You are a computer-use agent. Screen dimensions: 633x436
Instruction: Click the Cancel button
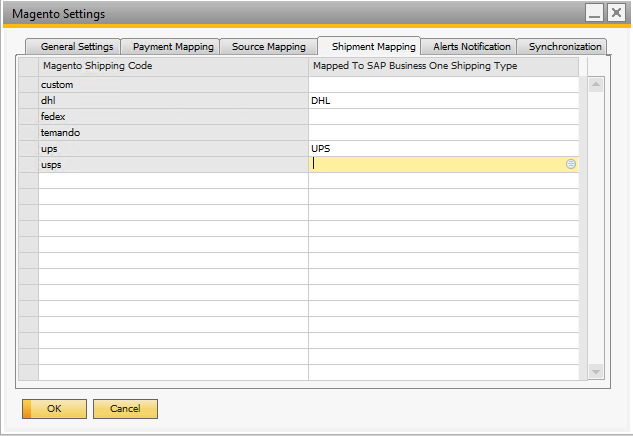click(125, 409)
